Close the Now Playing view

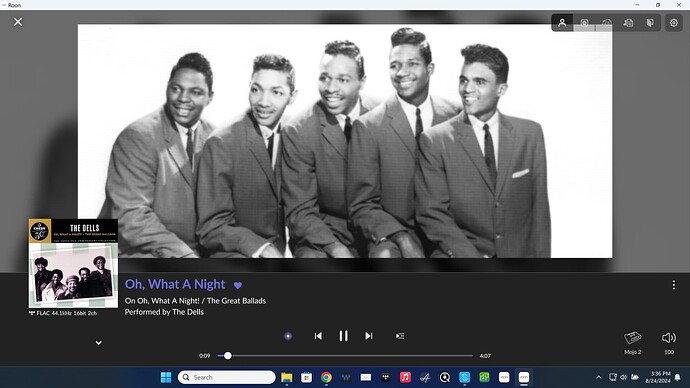(18, 22)
